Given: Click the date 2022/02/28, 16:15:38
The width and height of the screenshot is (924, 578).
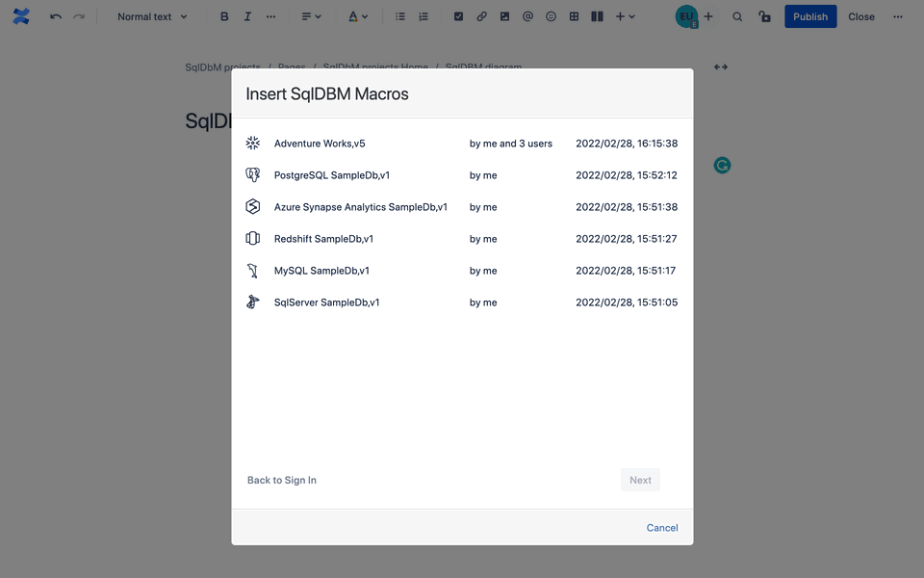Looking at the screenshot, I should (x=627, y=144).
